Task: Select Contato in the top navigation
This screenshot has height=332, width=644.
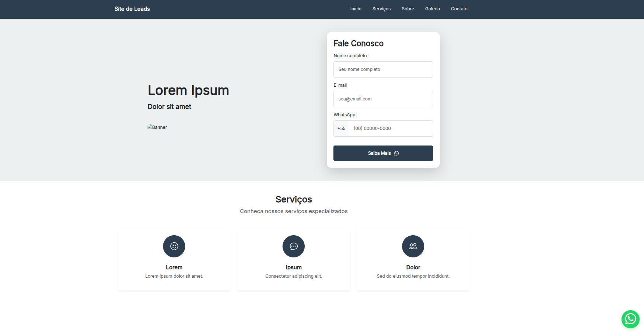Action: 459,9
